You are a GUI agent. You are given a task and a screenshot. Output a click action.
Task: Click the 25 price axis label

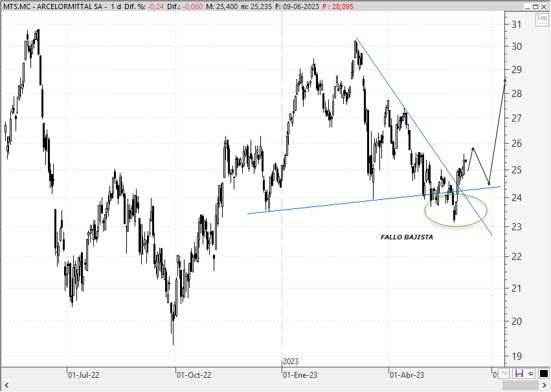[x=516, y=170]
